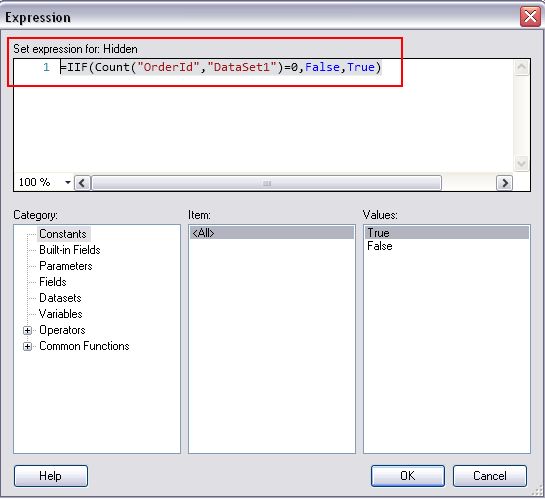
Task: Click the vertical scrollbar down arrow
Action: [521, 163]
